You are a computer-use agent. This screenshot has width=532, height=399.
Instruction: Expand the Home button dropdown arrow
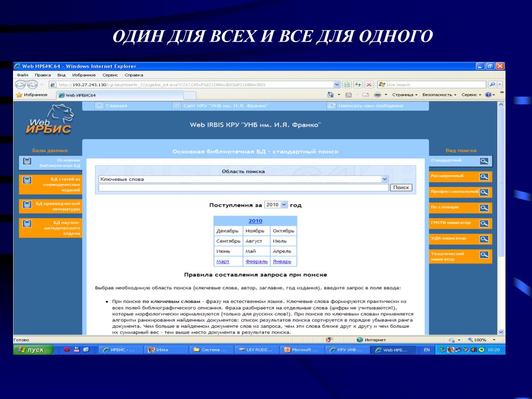click(x=339, y=95)
